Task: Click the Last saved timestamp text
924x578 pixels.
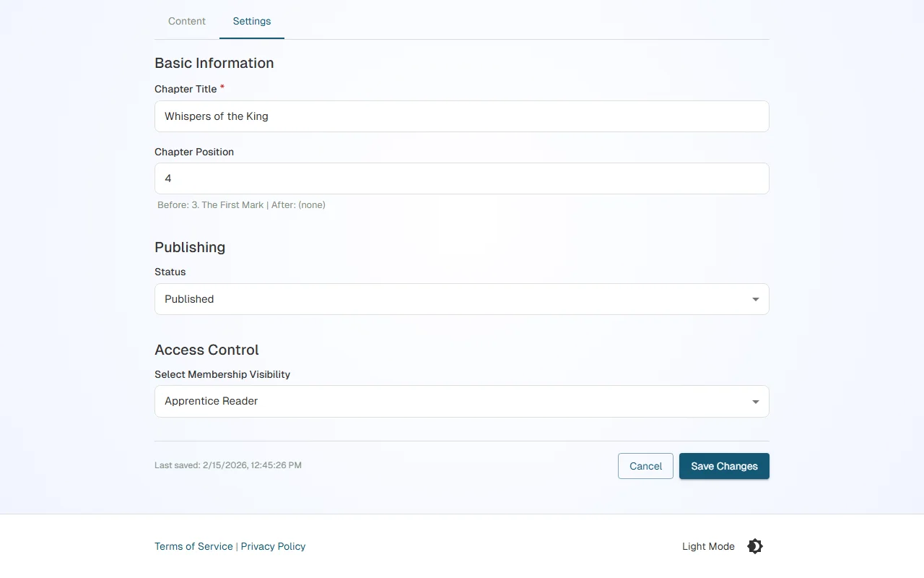Action: point(227,465)
